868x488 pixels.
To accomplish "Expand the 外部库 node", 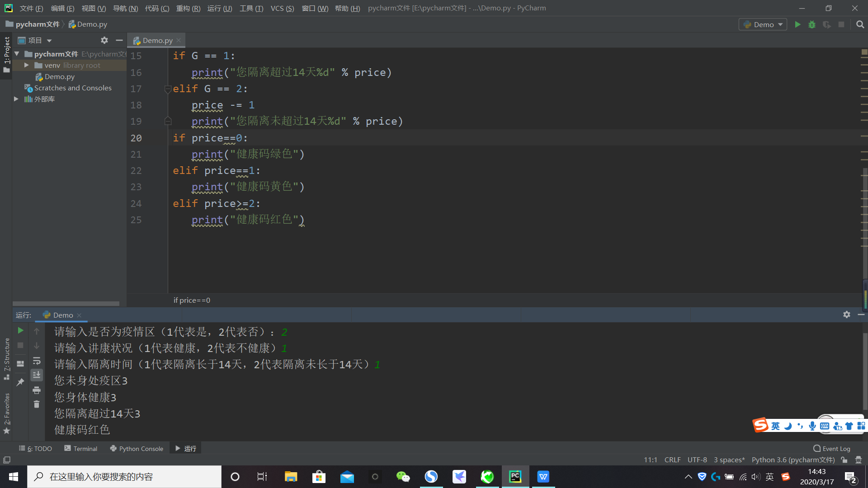I will click(x=16, y=99).
